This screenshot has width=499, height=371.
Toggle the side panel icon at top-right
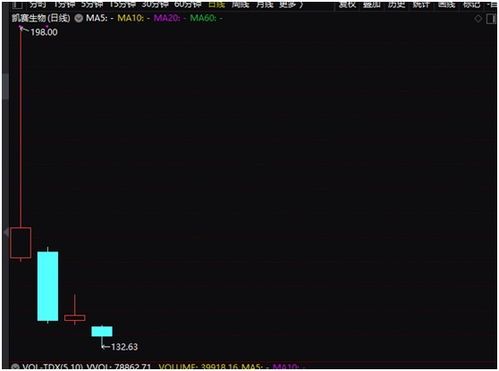pos(491,19)
